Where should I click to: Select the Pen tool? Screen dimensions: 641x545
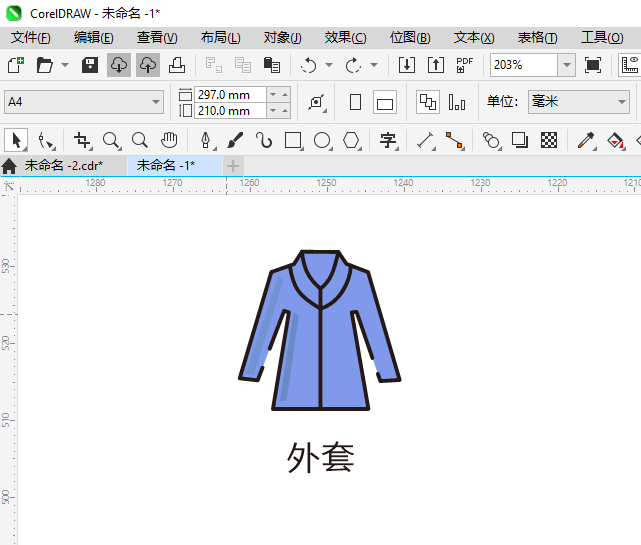(x=206, y=141)
